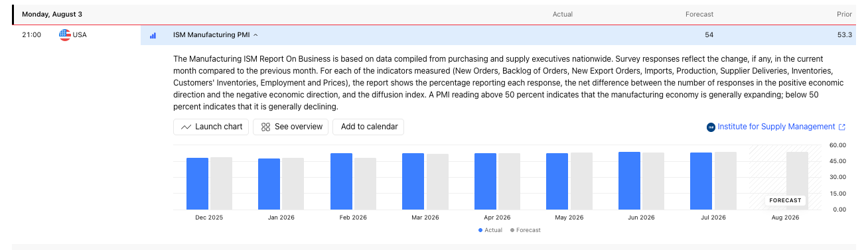The image size is (868, 250).
Task: Click the gray Feb 2026 forecast bar
Action: [365, 184]
